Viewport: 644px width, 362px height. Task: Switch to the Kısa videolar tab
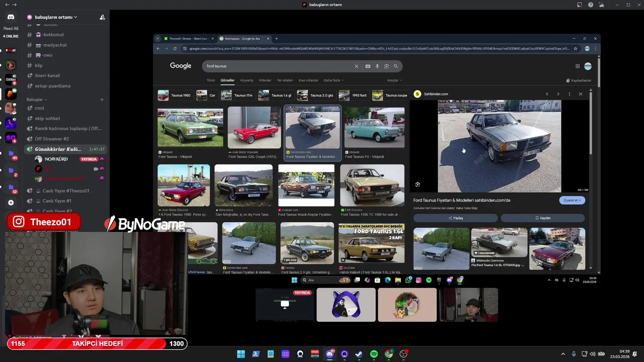[x=308, y=80]
